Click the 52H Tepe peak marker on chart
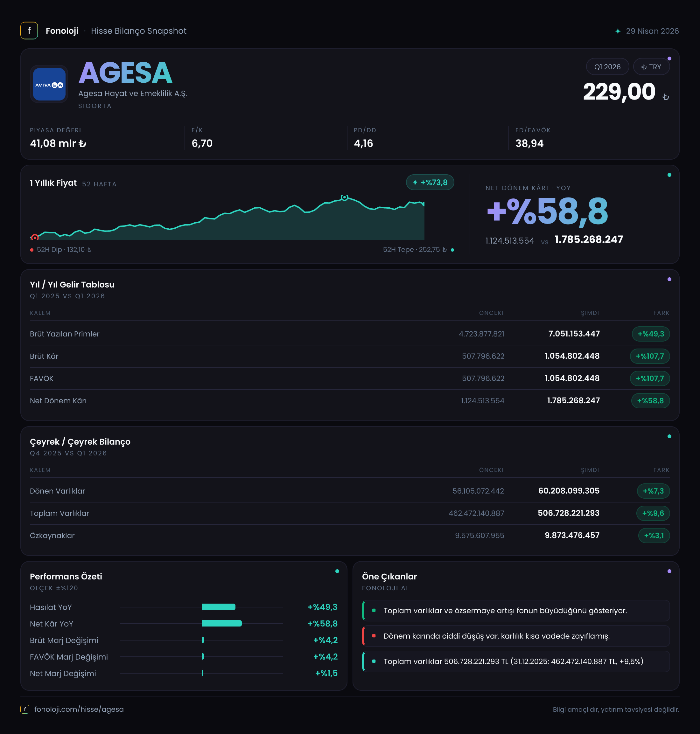Viewport: 700px width, 734px height. 344,197
